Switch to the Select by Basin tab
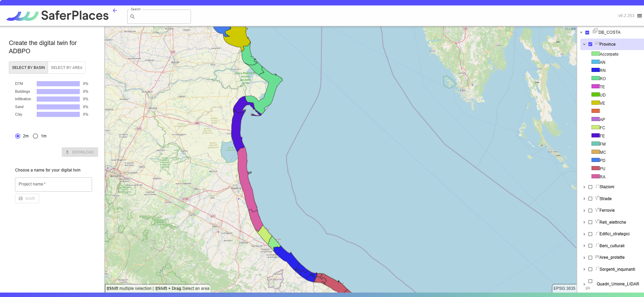Image resolution: width=644 pixels, height=297 pixels. click(x=28, y=68)
